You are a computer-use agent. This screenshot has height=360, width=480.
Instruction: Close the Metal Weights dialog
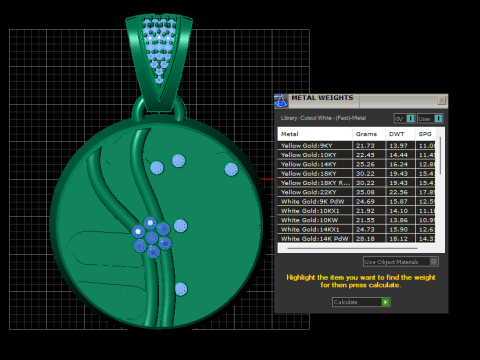point(442,100)
